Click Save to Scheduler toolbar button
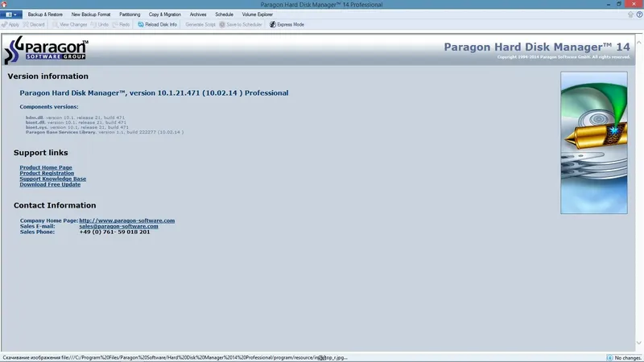This screenshot has height=362, width=644. point(241,25)
